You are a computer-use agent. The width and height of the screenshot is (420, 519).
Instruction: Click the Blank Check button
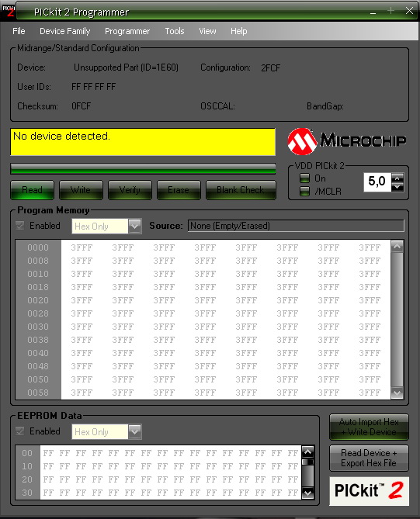coord(241,190)
